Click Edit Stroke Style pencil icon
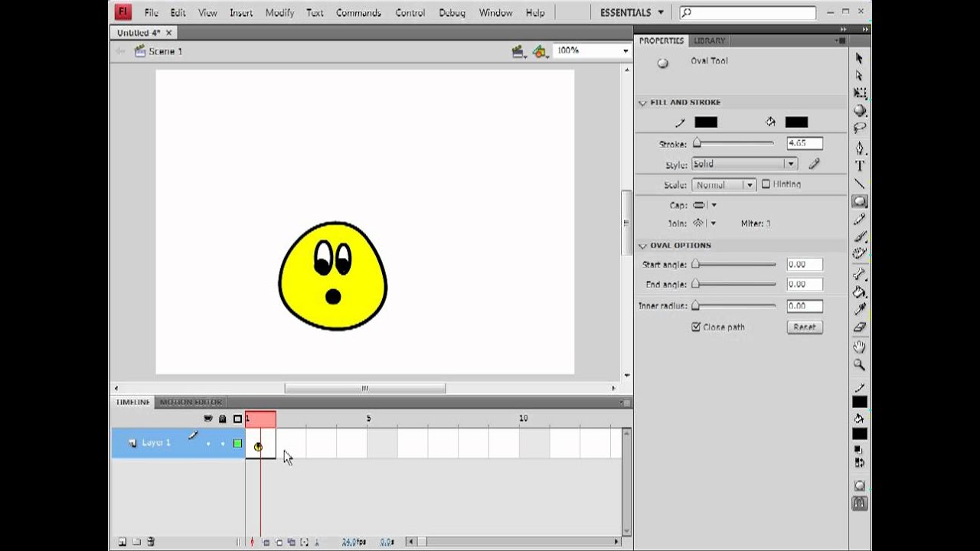Image resolution: width=980 pixels, height=551 pixels. point(814,164)
